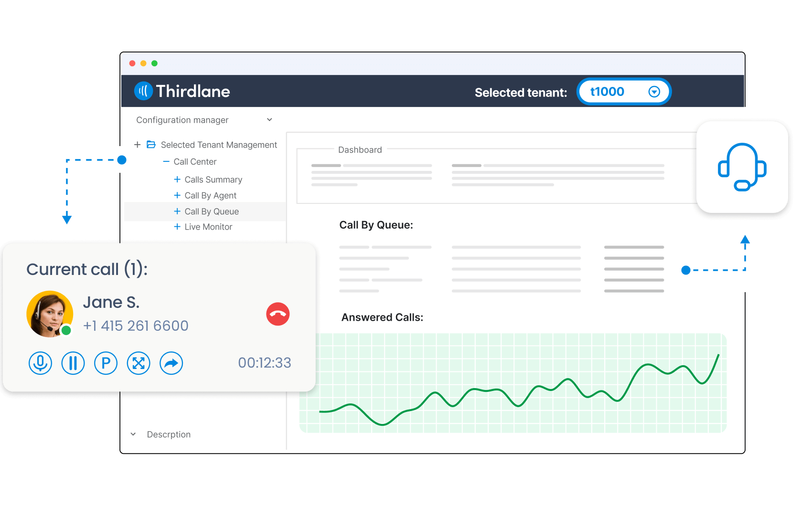Click the 'Answered Calls:' heading
Viewport: 812px width, 506px height.
[383, 317]
